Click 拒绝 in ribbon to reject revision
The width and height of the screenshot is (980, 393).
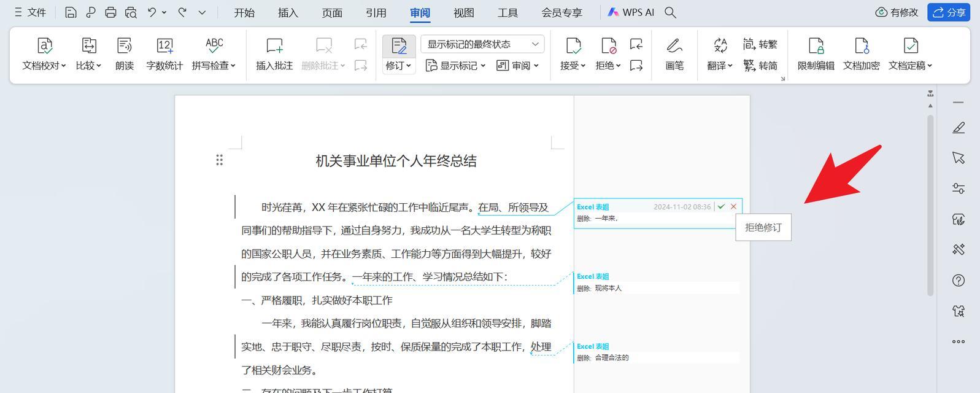click(608, 54)
